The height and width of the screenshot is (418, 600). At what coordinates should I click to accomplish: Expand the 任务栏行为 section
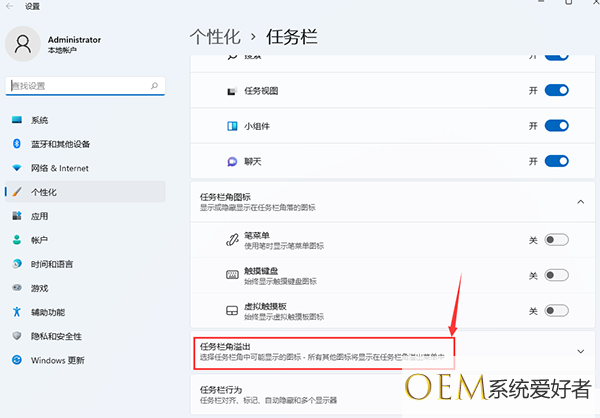[300, 394]
